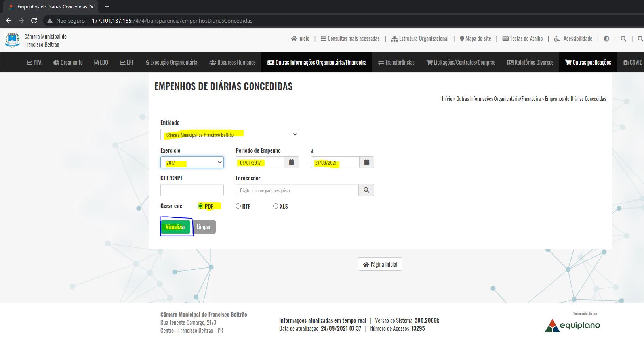This screenshot has height=351, width=644.
Task: Open the Execução Orçamentária menu
Action: 171,62
